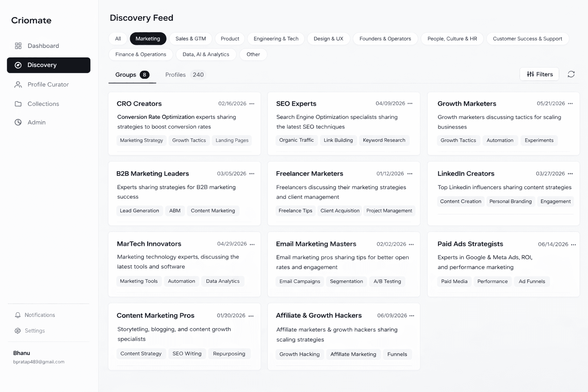Open options menu on CRO Creators card
The width and height of the screenshot is (588, 392).
point(252,103)
